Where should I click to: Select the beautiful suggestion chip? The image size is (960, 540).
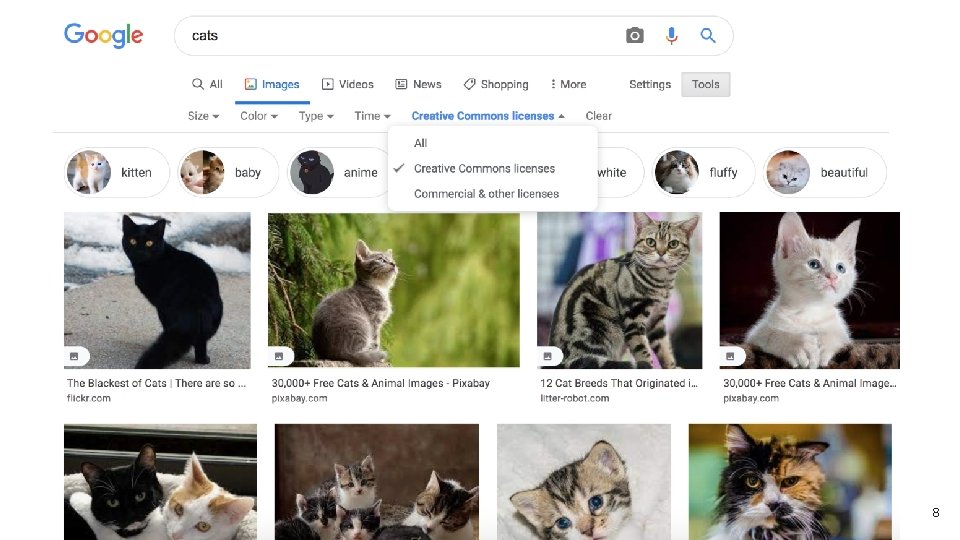(x=824, y=172)
